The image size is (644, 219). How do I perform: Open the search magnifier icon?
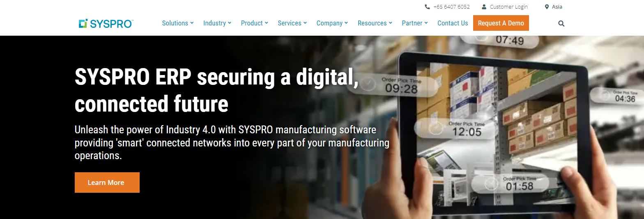click(561, 23)
